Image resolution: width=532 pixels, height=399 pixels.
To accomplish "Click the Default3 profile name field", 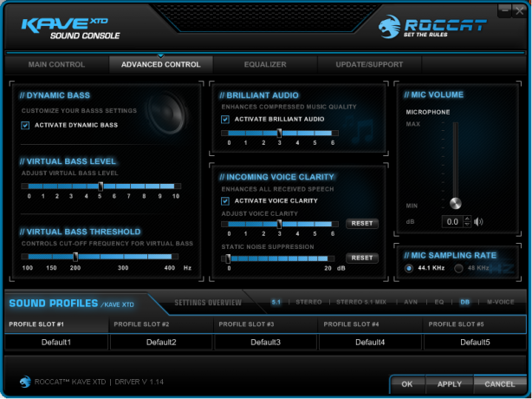I will (266, 342).
